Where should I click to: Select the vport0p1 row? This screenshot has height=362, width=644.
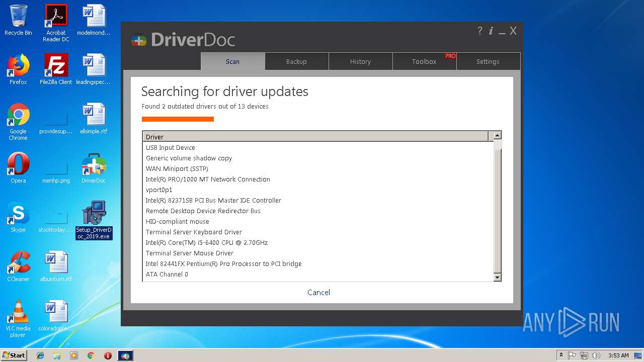[317, 190]
